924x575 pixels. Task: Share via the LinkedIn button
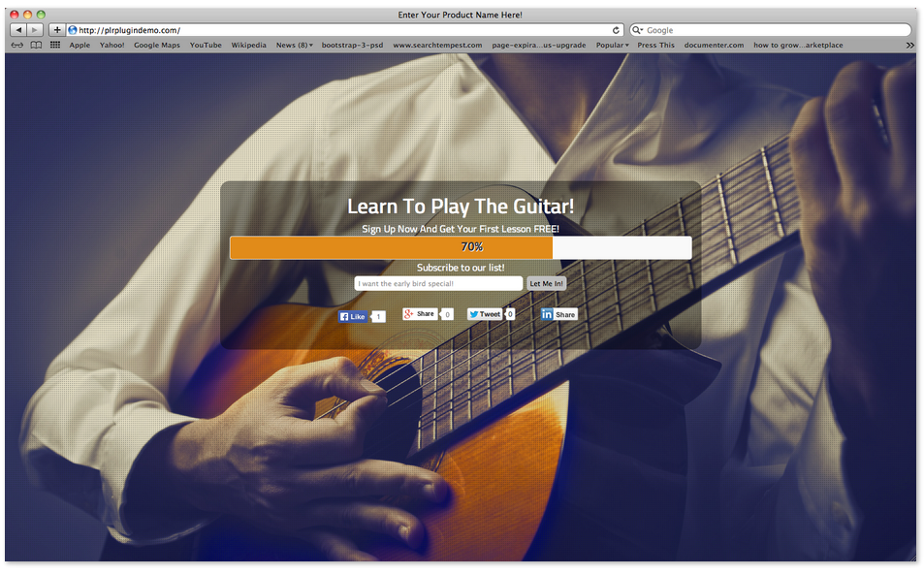pyautogui.click(x=558, y=314)
